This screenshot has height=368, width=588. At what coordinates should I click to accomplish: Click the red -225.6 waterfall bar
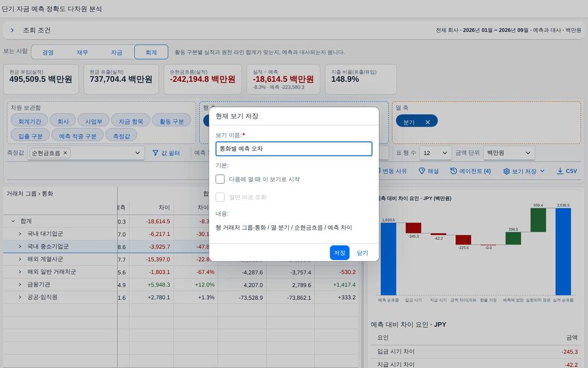pos(463,240)
